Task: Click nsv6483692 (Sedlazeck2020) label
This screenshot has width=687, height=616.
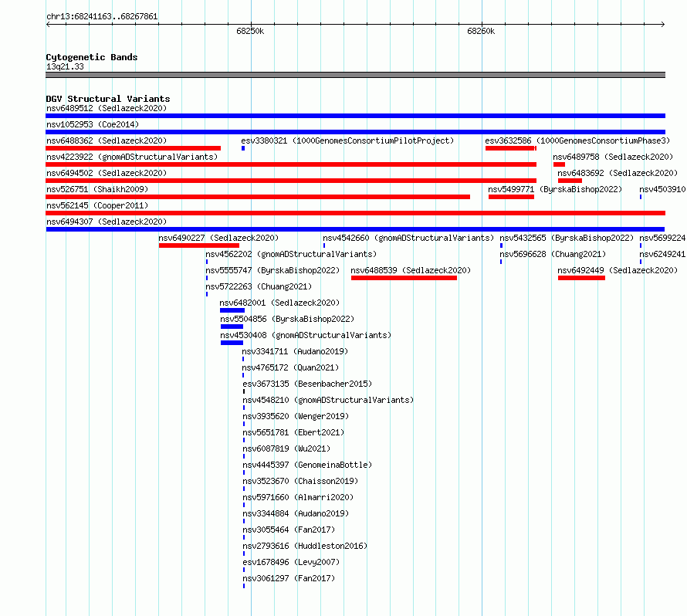Action: [618, 173]
